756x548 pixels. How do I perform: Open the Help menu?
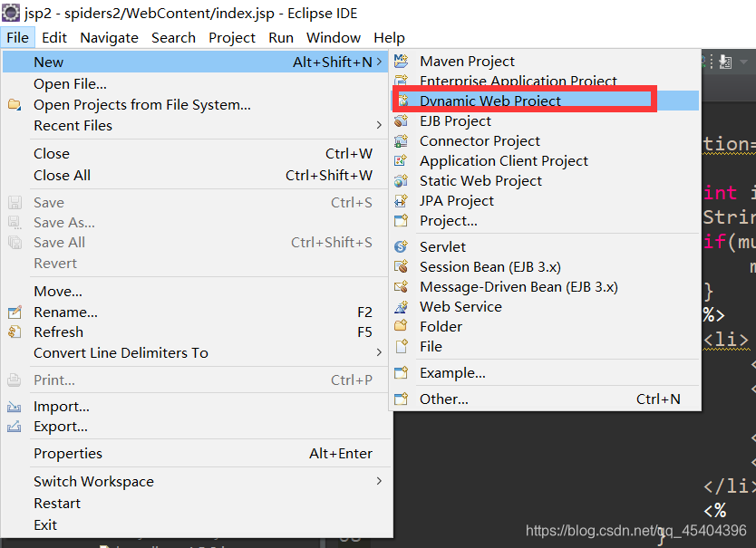(389, 38)
